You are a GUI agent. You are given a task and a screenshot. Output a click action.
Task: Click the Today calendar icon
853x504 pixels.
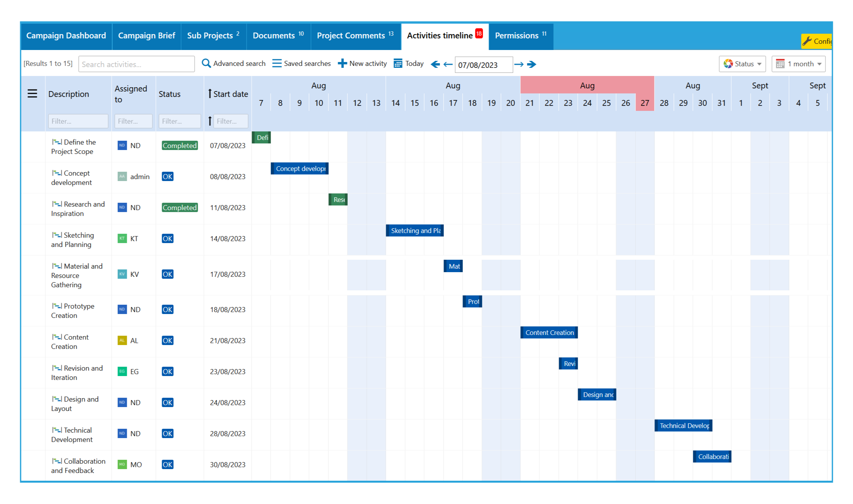pos(398,63)
